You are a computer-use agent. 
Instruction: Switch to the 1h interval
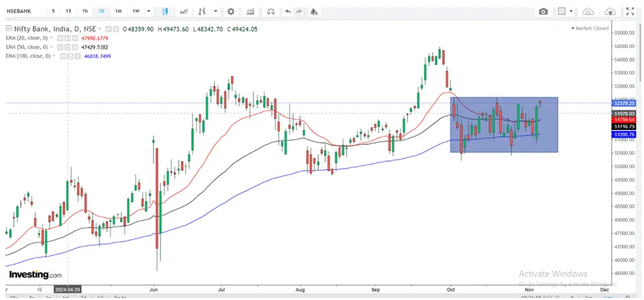85,12
